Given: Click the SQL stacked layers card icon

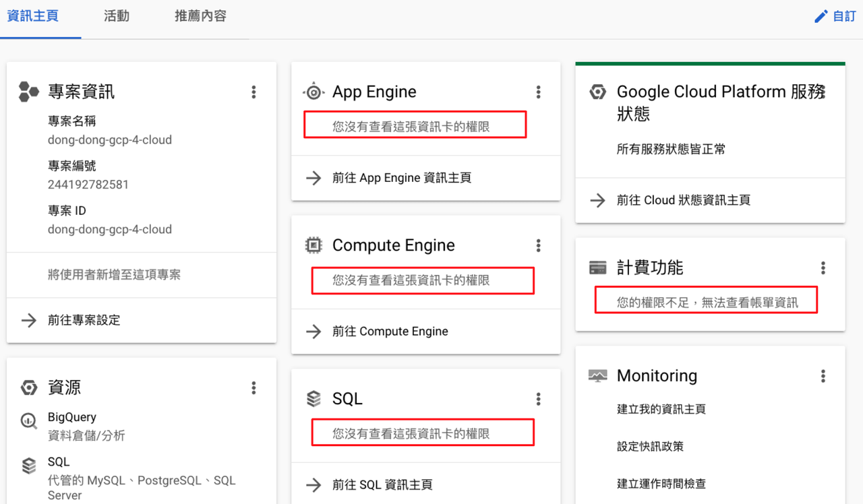Looking at the screenshot, I should pyautogui.click(x=314, y=399).
